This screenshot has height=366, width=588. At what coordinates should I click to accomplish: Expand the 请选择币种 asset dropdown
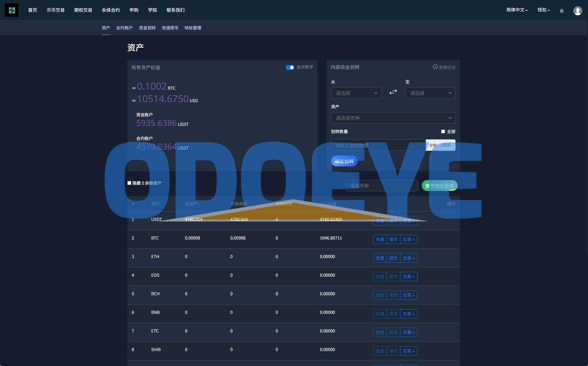(x=393, y=118)
